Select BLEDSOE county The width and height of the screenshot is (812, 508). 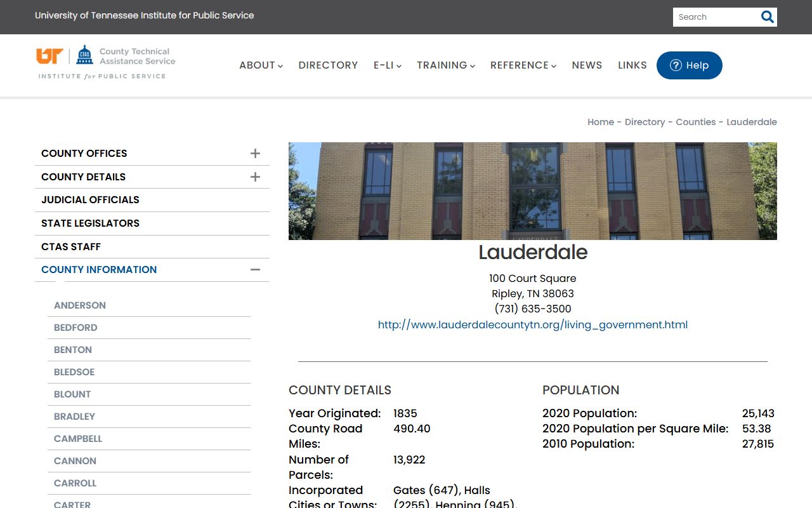click(x=74, y=372)
